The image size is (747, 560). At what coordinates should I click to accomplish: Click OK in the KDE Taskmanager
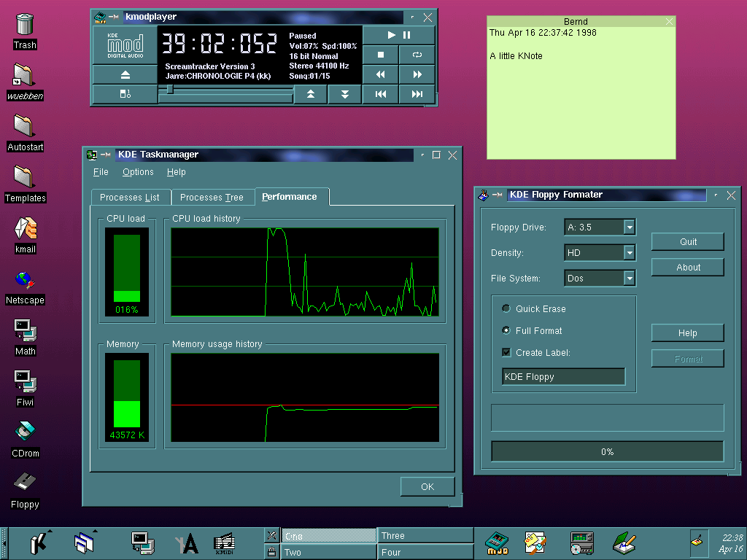pos(427,486)
